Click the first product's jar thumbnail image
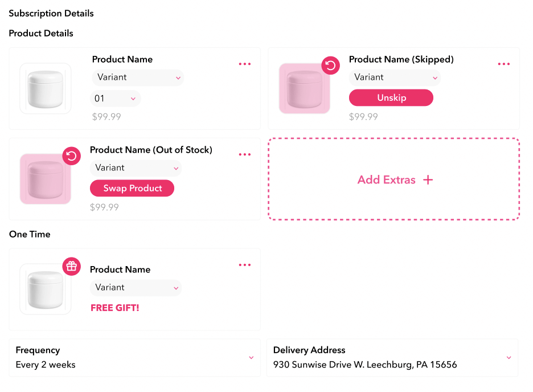The image size is (533, 392). (45, 88)
